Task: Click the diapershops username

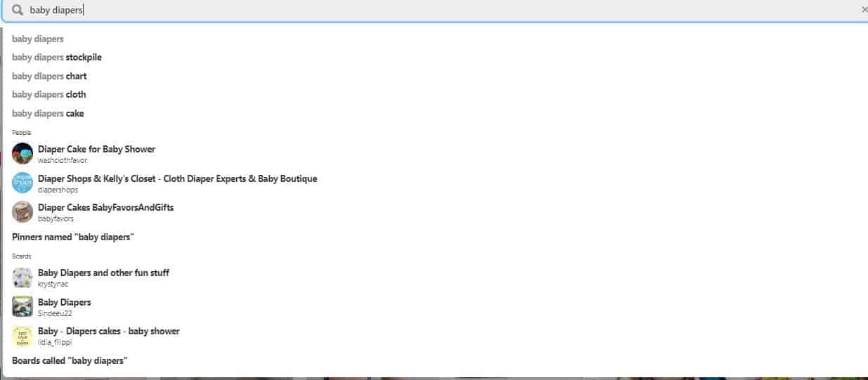Action: tap(58, 190)
